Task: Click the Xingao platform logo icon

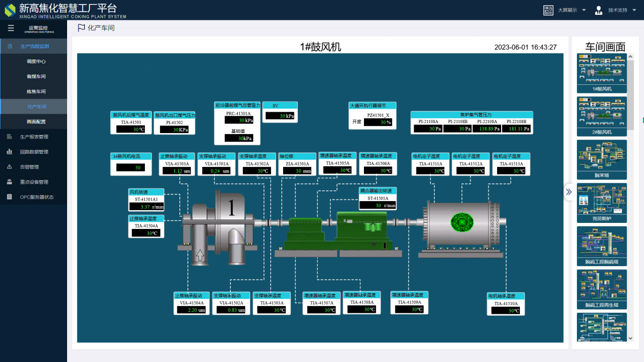Action: 10,10
